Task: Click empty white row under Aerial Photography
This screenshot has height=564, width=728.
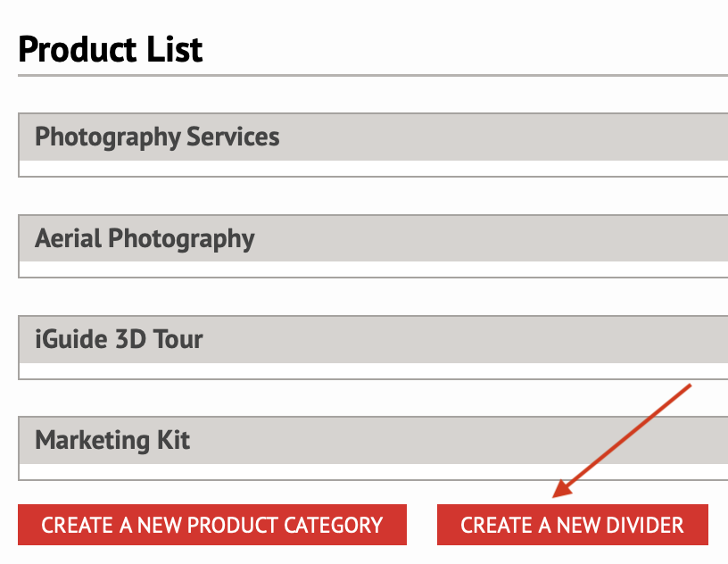Action: (x=373, y=269)
